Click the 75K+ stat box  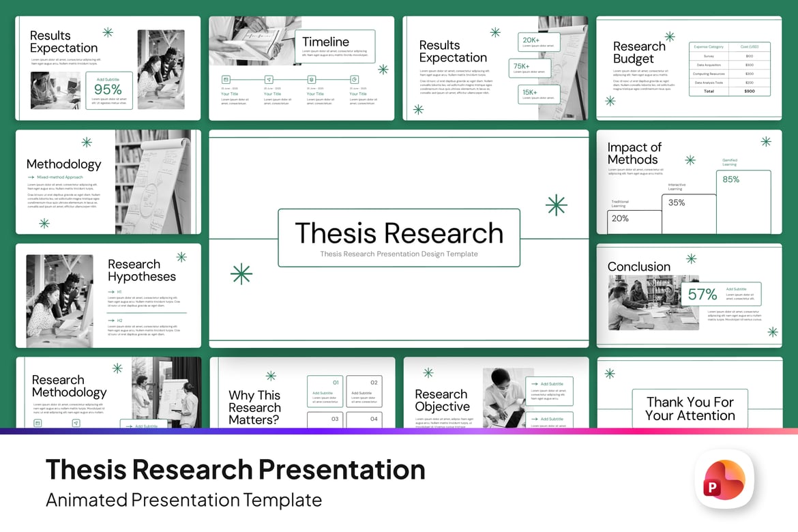coord(529,68)
